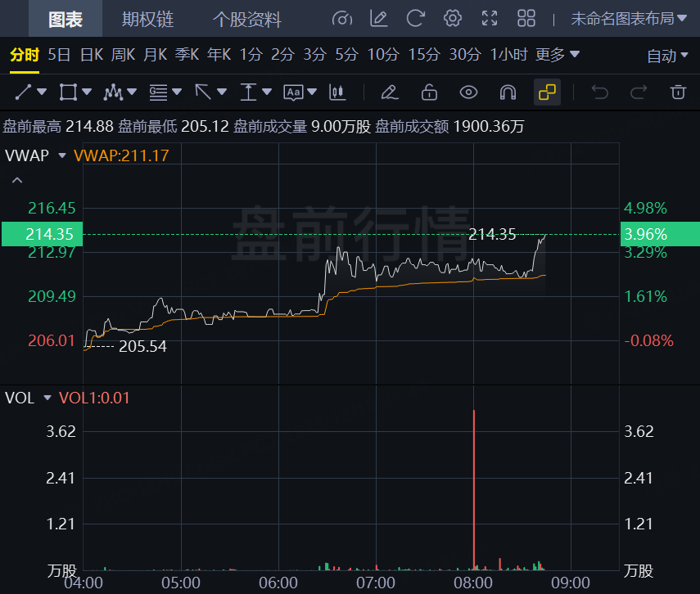The image size is (700, 594).
Task: Open the 期权链 tab
Action: [x=147, y=19]
